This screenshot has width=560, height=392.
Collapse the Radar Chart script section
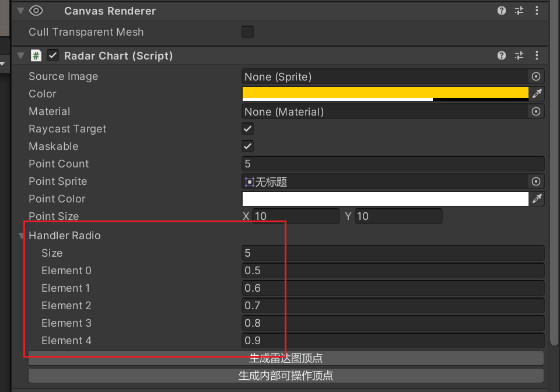[21, 56]
